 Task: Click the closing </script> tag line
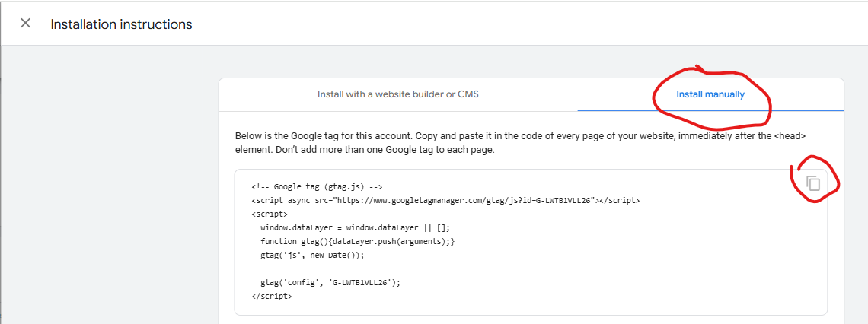point(271,297)
